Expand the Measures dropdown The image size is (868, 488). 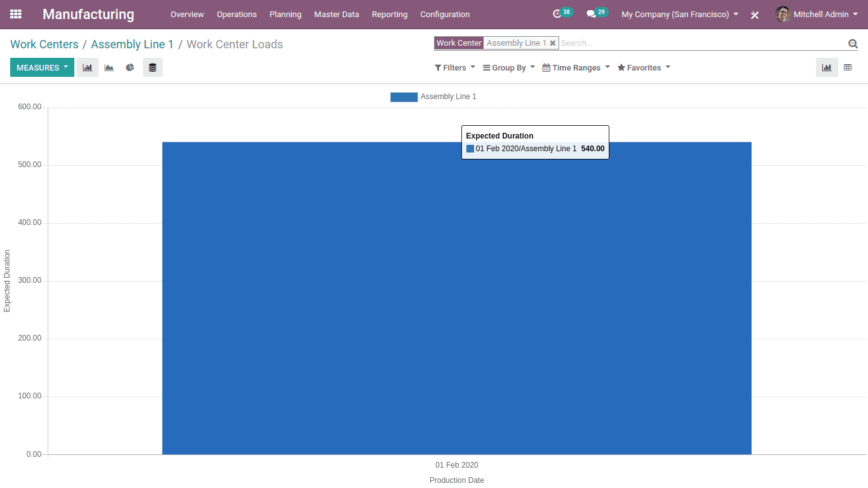point(42,67)
